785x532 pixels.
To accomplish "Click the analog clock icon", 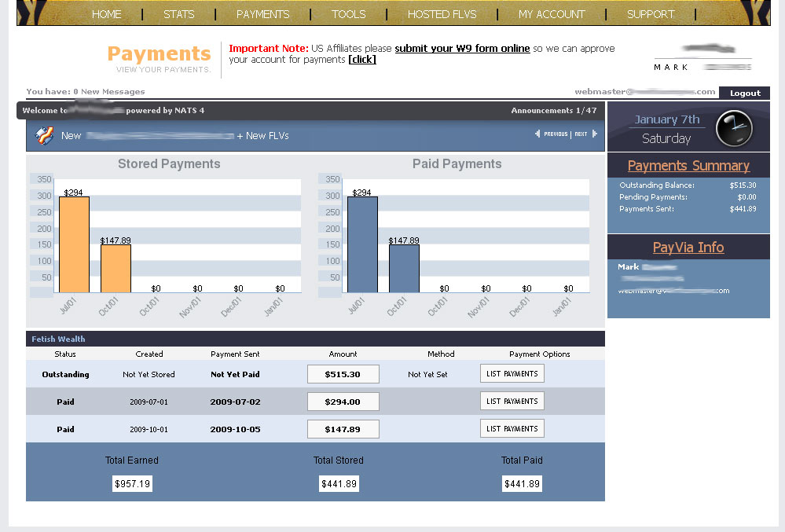I will (x=734, y=128).
